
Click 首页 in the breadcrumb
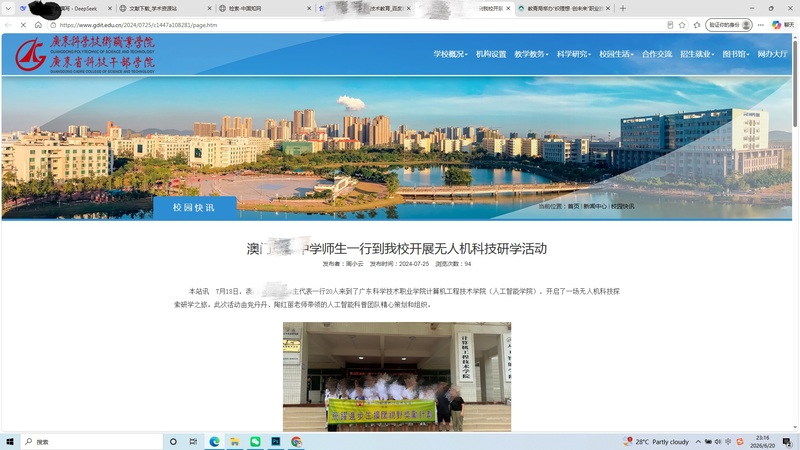[573, 206]
